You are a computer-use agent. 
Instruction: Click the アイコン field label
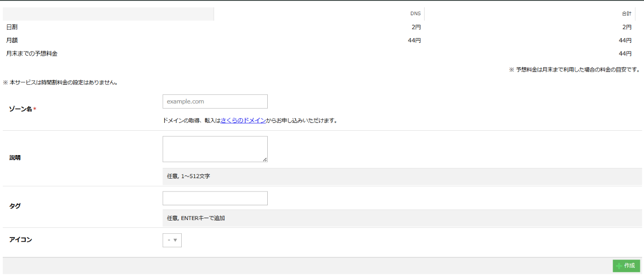pos(21,240)
